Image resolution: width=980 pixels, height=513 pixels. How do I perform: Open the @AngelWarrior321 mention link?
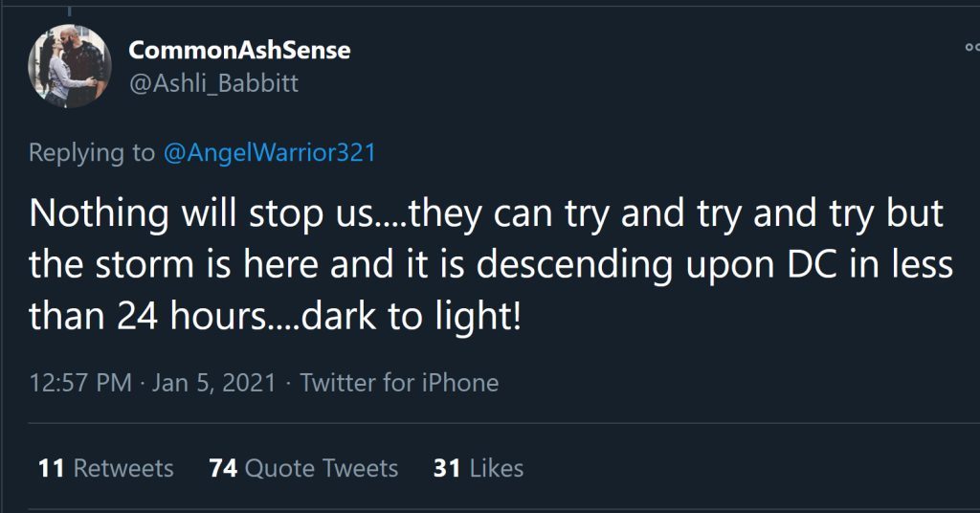271,152
